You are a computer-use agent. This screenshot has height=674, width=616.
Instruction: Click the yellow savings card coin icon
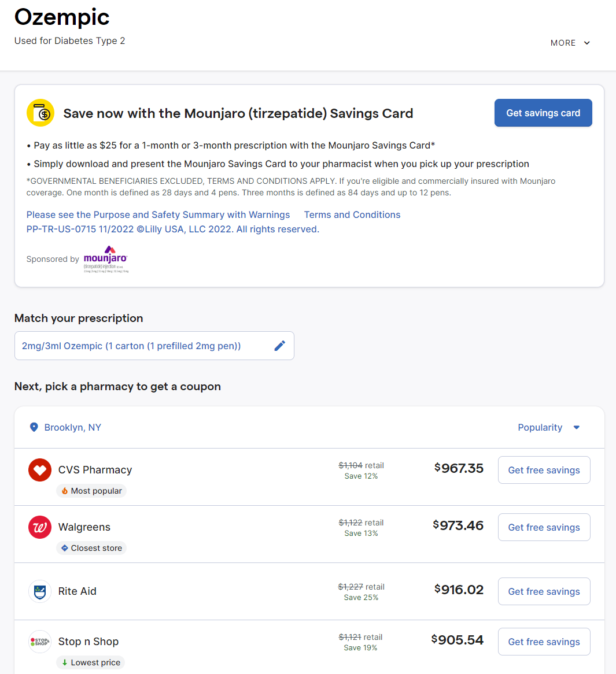pos(40,113)
